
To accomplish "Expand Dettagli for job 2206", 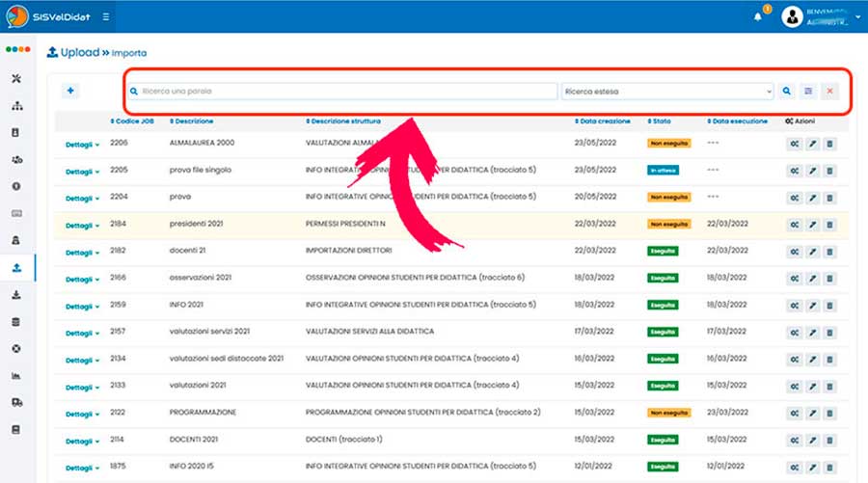I will coord(82,145).
